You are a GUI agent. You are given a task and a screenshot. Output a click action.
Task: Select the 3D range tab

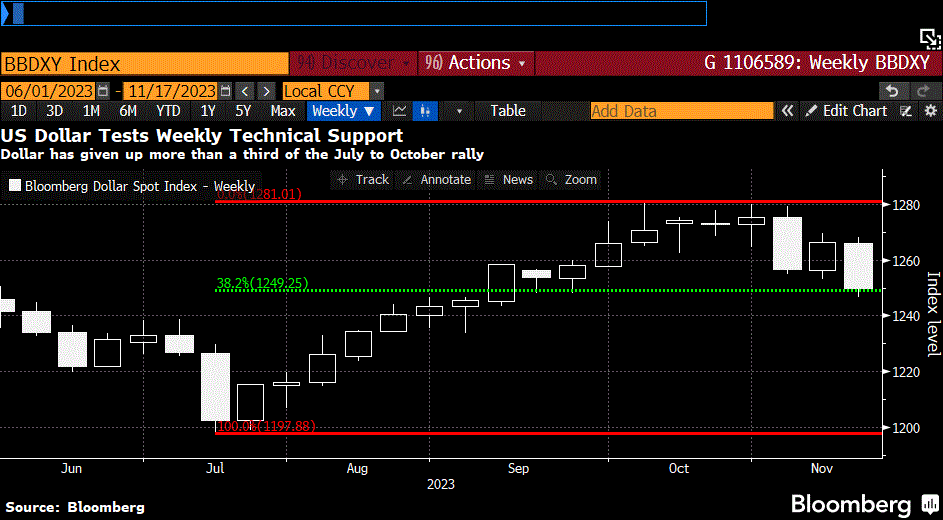coord(55,111)
